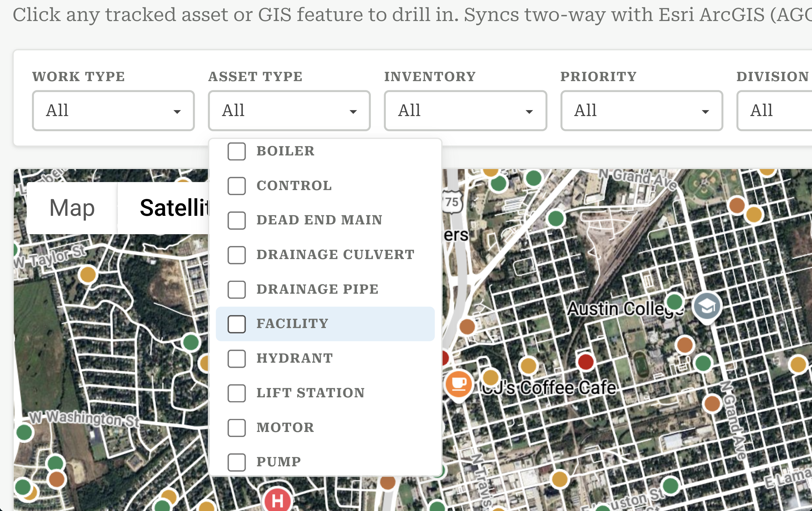Viewport: 812px width, 511px height.
Task: Switch to the Satellite view tab
Action: (x=163, y=208)
